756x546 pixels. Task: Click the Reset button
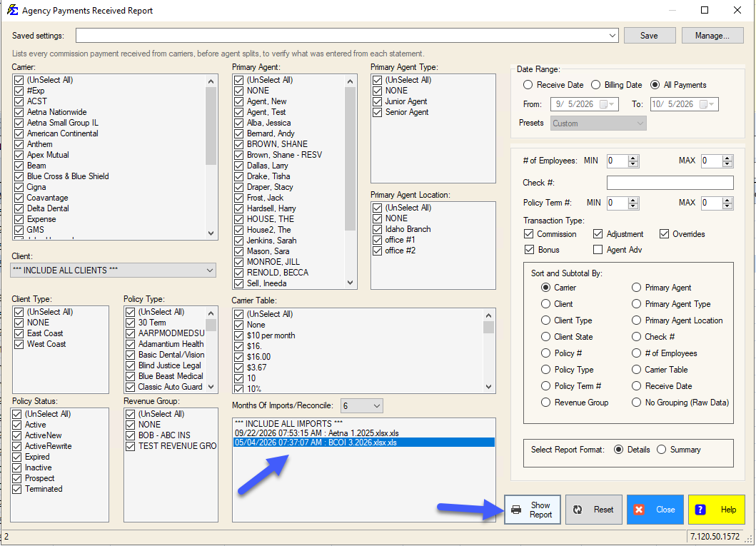[x=593, y=510]
